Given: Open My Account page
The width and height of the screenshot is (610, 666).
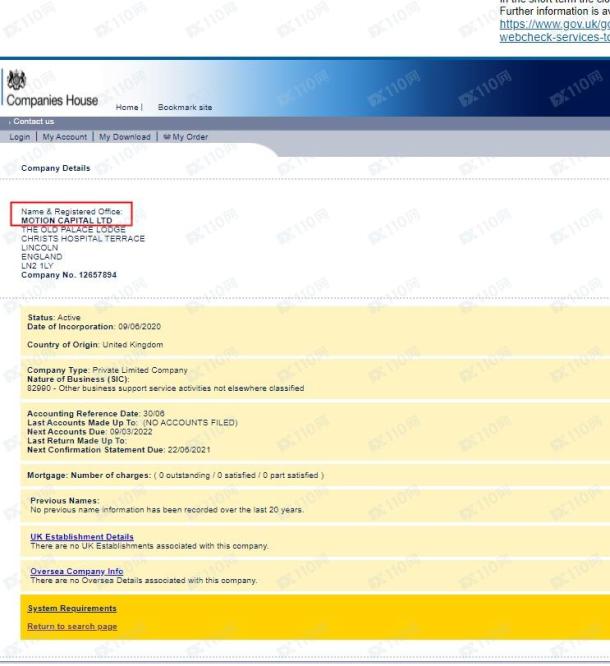Looking at the screenshot, I should point(65,137).
